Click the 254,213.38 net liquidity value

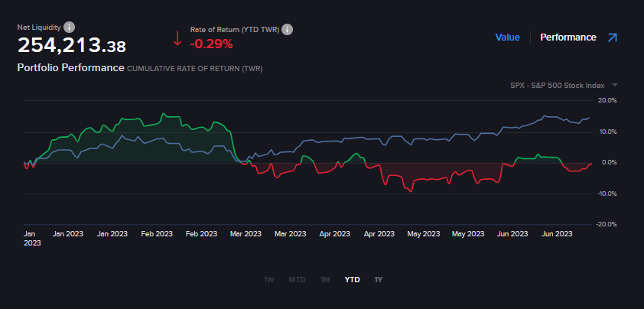pos(72,46)
